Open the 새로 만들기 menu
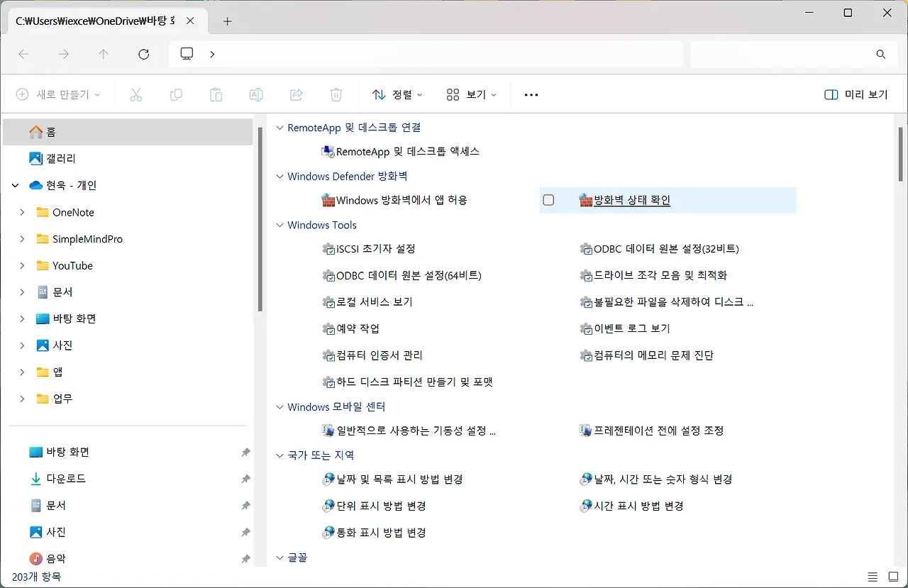The width and height of the screenshot is (908, 588). coord(58,94)
